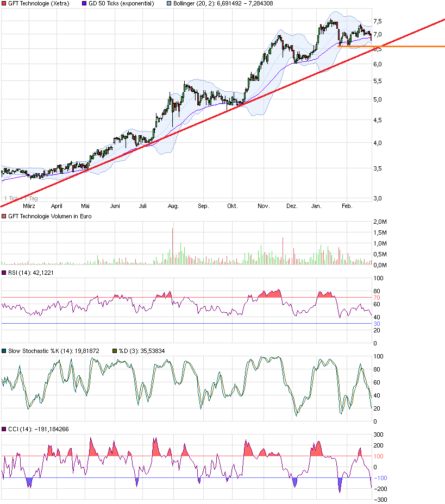Click the Feb. month label on axis
The height and width of the screenshot is (504, 445).
point(347,206)
